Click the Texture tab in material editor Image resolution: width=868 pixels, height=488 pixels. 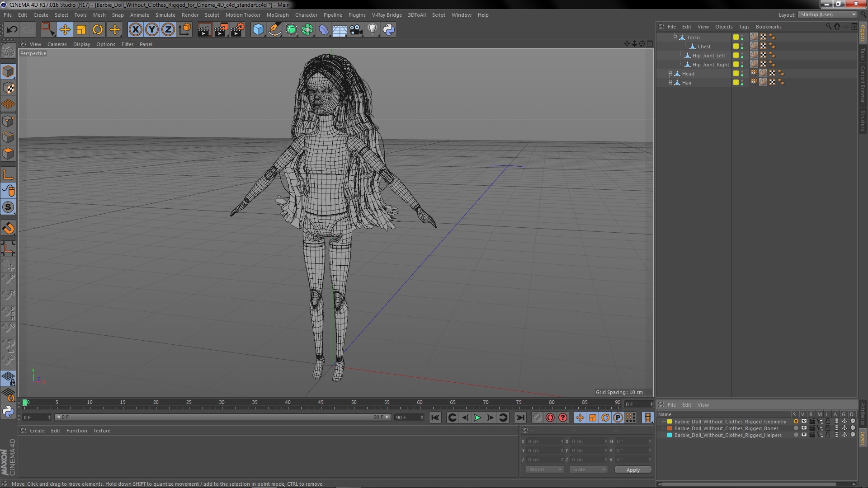coord(101,430)
